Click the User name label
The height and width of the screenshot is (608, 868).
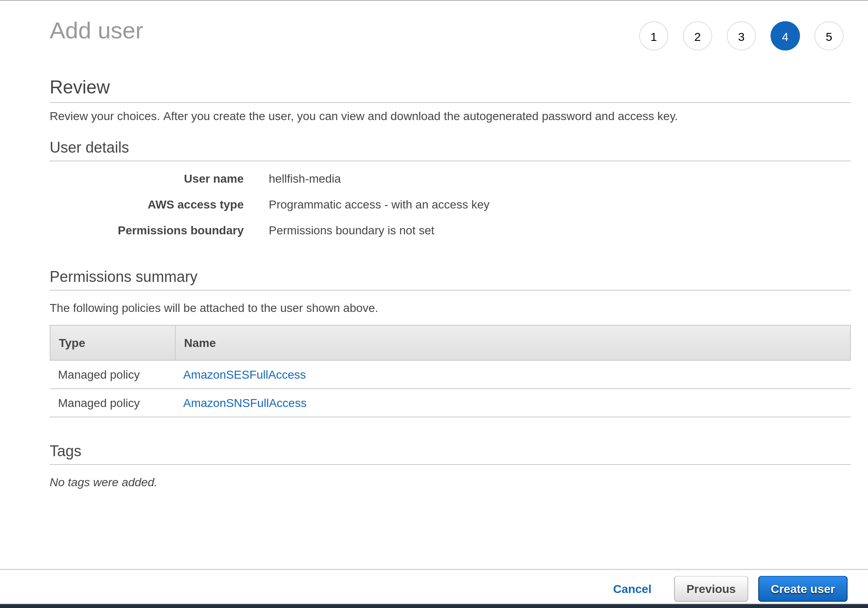(214, 178)
